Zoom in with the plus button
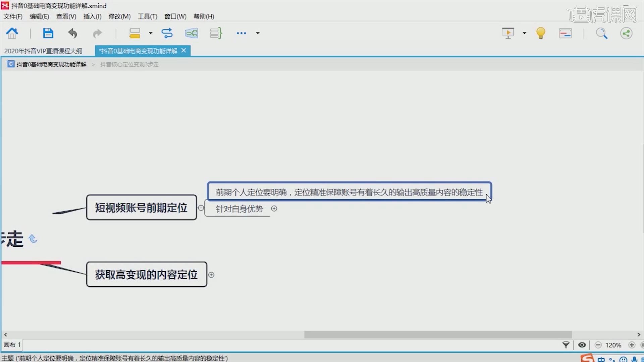Screen dimensions: 644x362 click(x=632, y=345)
